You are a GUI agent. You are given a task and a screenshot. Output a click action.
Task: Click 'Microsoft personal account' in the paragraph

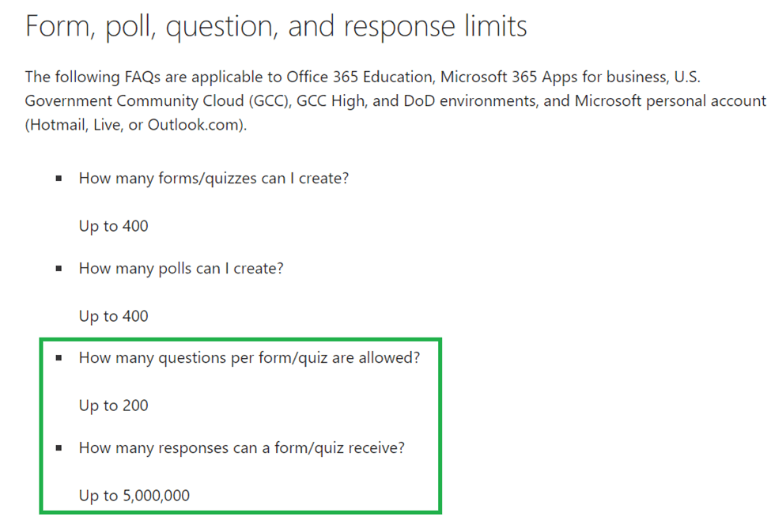(x=671, y=101)
